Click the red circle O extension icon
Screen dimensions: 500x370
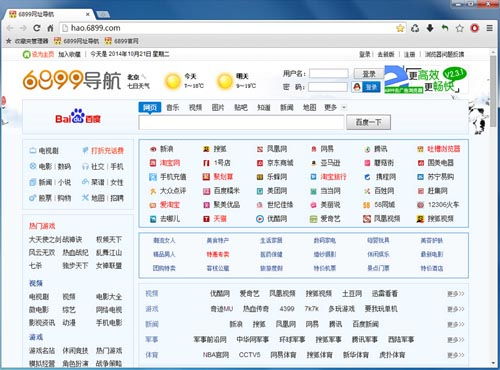pyautogui.click(x=475, y=28)
